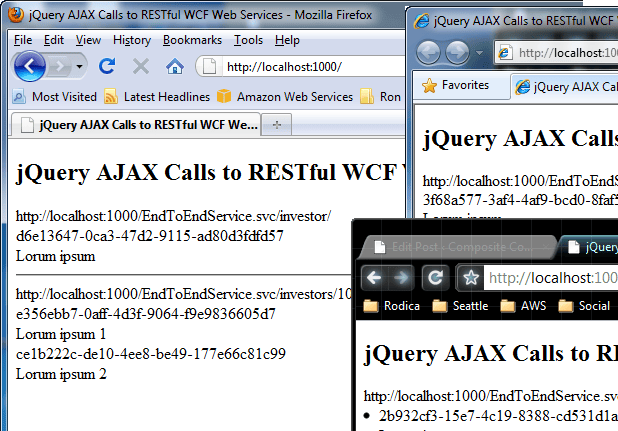Open Rodica bookmark folder in Chrome
Image resolution: width=618 pixels, height=431 pixels.
pos(391,306)
